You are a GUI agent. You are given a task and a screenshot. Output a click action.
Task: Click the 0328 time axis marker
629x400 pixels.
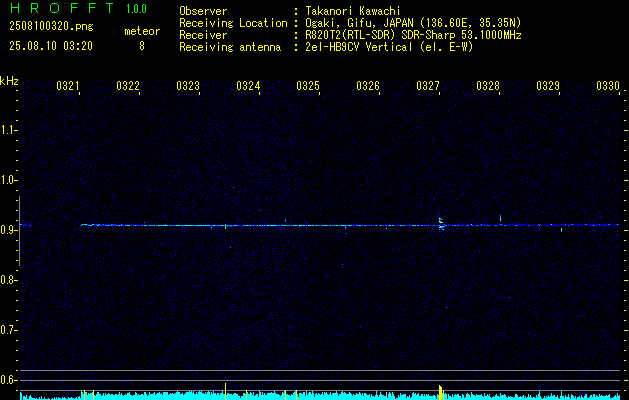(x=488, y=86)
